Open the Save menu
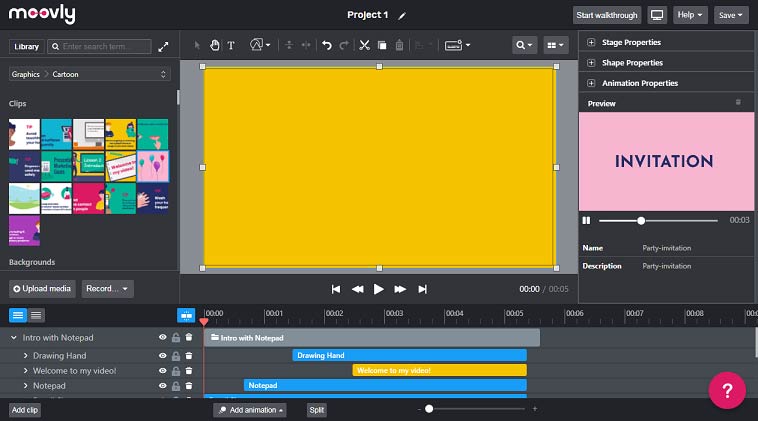Screen dimensions: 758x421 tap(730, 15)
